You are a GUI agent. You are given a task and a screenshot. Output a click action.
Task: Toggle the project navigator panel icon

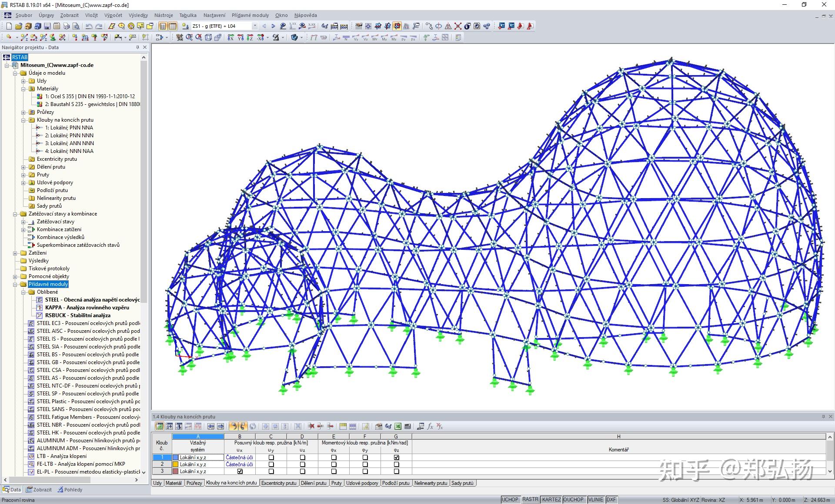pos(163,26)
